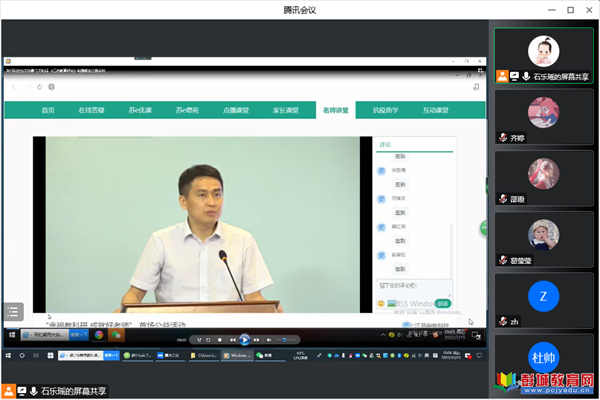This screenshot has width=600, height=400.
Task: Click browser back arrow in shared window
Action: click(14, 87)
